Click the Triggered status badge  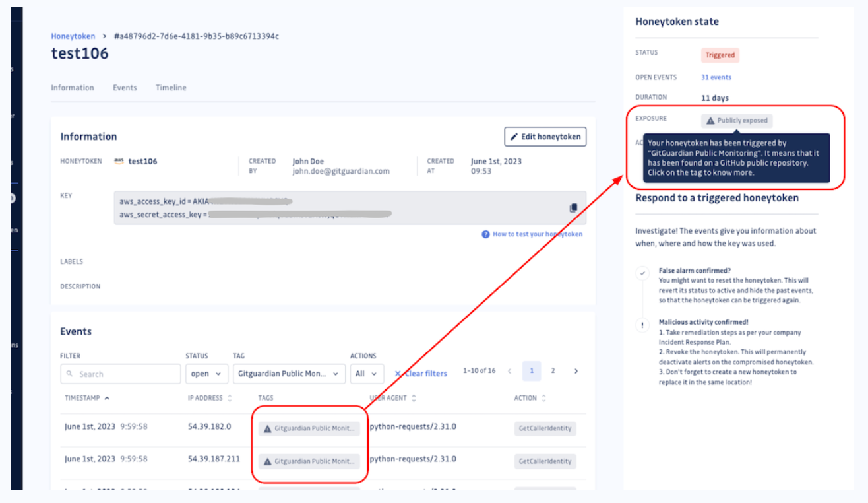pos(720,55)
